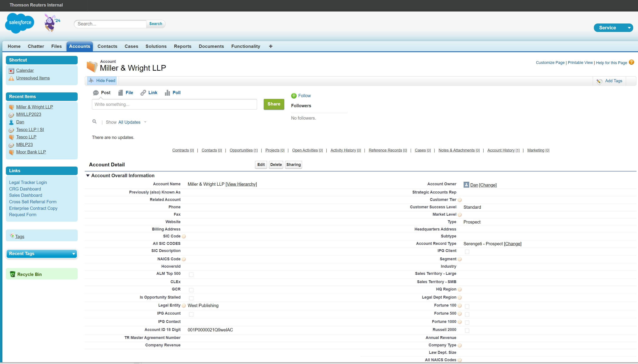
Task: Click the Post speech bubble icon
Action: tap(96, 93)
